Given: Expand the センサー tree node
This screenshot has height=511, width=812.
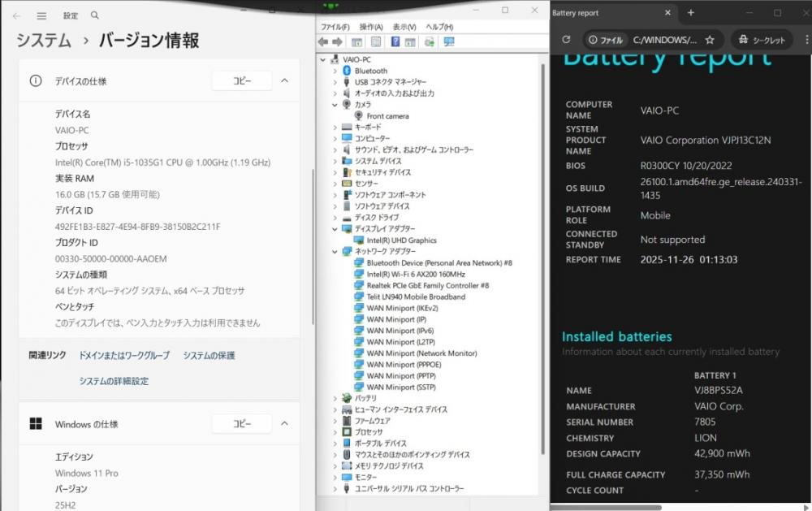Looking at the screenshot, I should click(335, 184).
